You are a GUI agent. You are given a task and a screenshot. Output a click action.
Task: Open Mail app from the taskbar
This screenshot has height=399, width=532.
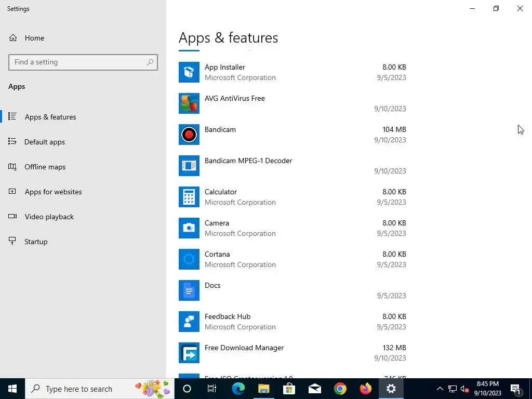pos(314,389)
